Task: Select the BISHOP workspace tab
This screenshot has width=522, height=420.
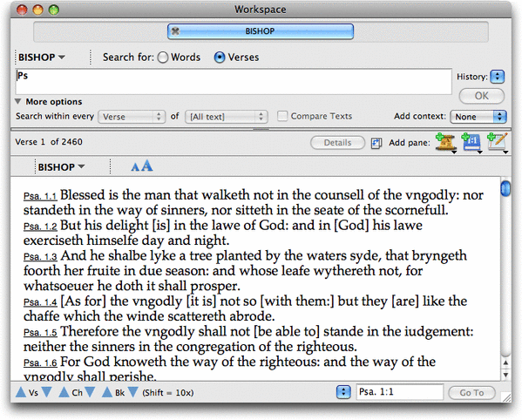Action: tap(261, 31)
